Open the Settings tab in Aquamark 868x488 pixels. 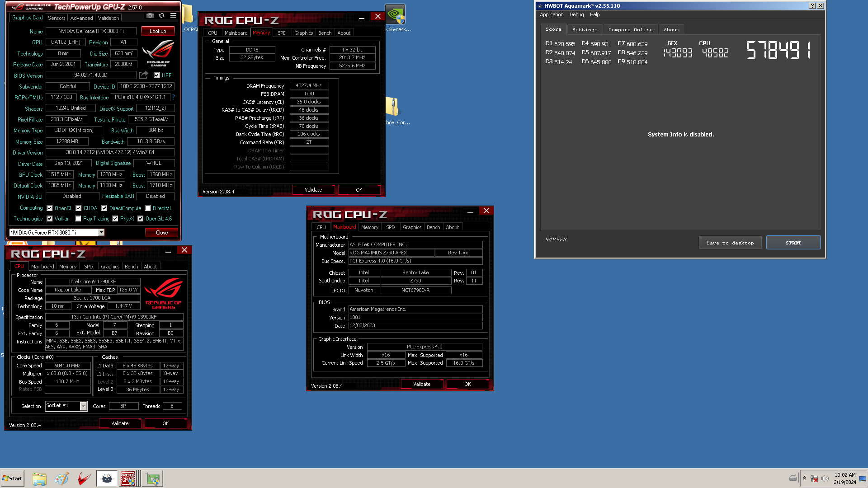pyautogui.click(x=585, y=30)
